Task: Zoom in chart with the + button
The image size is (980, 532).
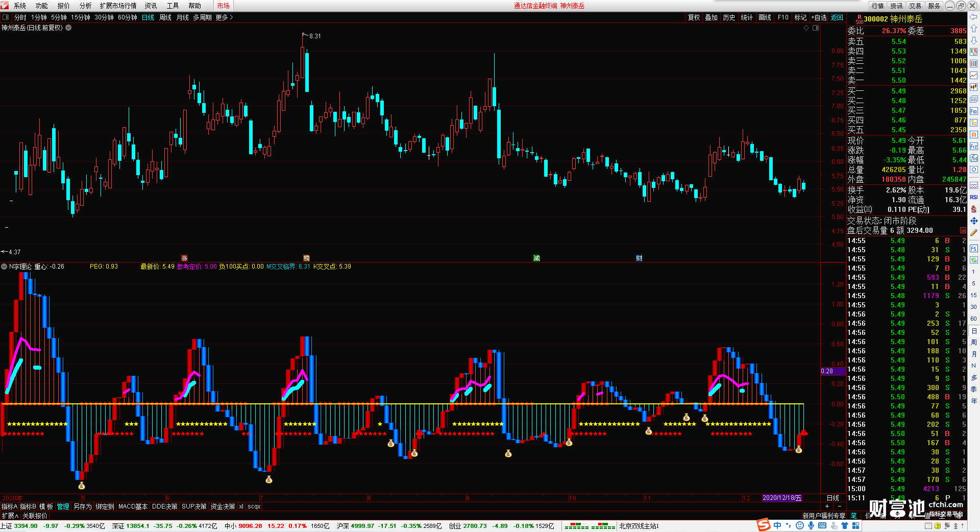Action: tap(827, 506)
